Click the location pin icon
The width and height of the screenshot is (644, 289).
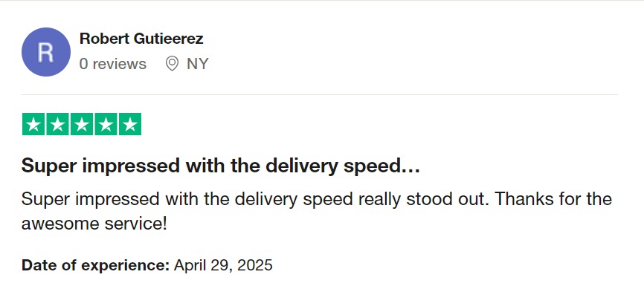pyautogui.click(x=172, y=64)
